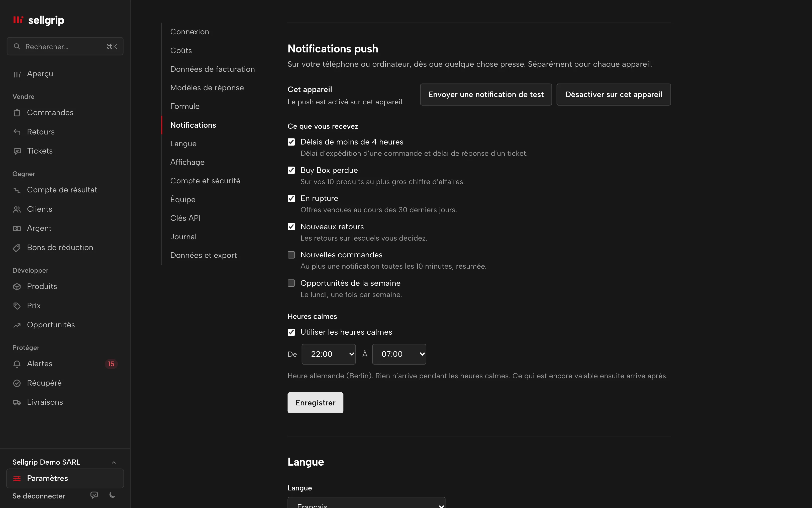
Task: Click the Produits box icon
Action: coord(17,286)
